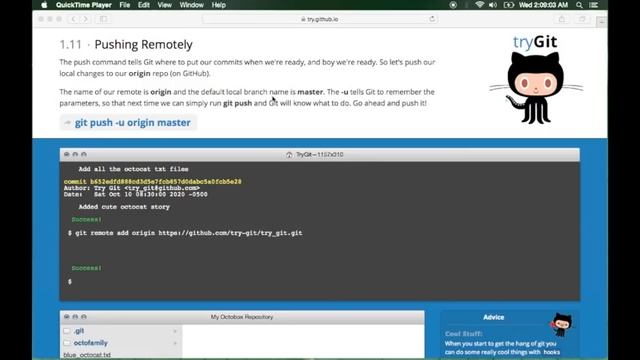Open Notification Center

594,5
